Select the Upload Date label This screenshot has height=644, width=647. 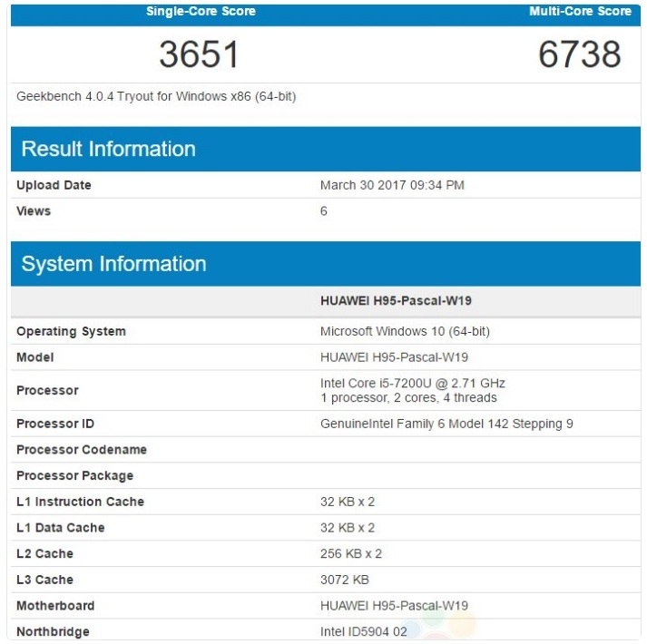coord(54,185)
